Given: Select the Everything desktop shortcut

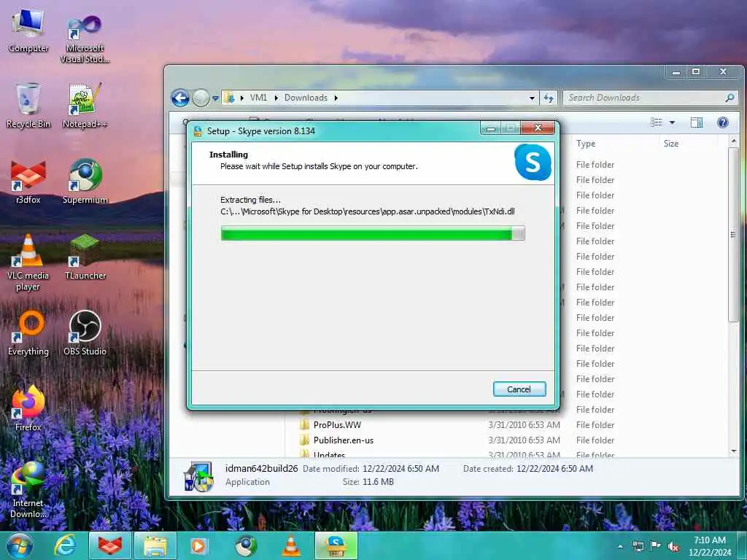Looking at the screenshot, I should coord(28,333).
